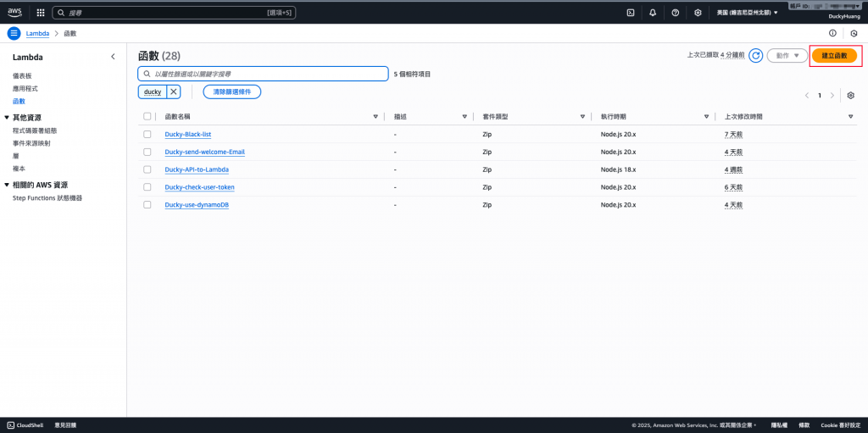This screenshot has width=868, height=433.
Task: Sort by the 描述 column arrow
Action: pos(465,117)
